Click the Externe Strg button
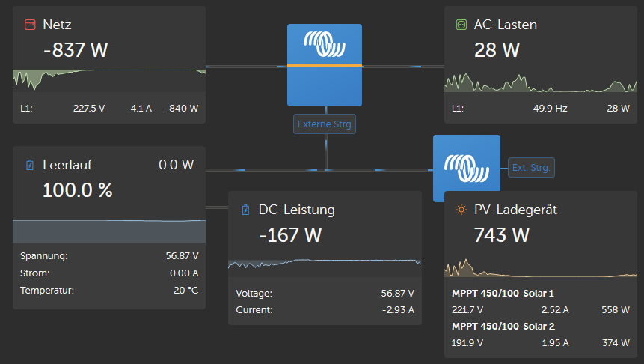 coord(324,124)
